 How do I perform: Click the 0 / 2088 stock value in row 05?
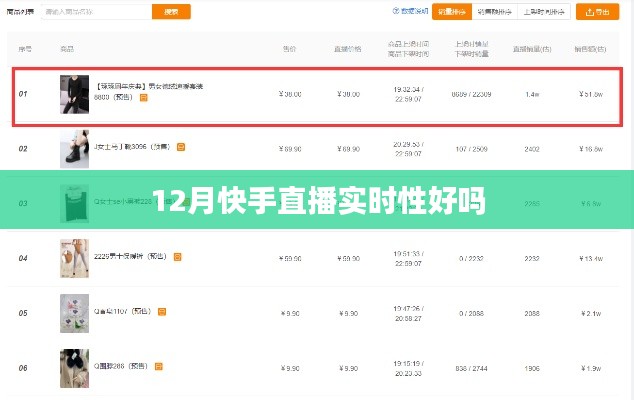point(471,314)
